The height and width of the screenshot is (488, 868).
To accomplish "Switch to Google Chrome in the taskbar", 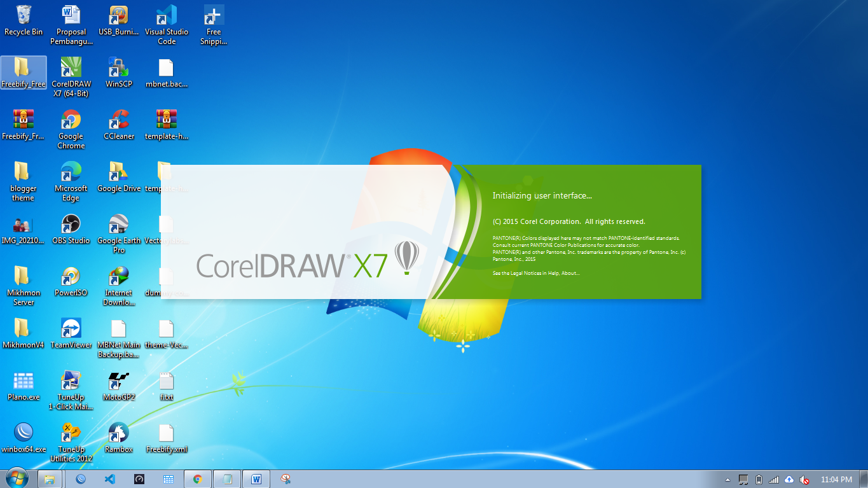I will point(198,479).
